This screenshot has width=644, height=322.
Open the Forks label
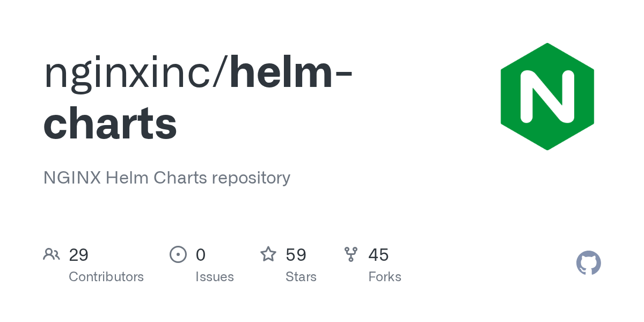(x=385, y=277)
